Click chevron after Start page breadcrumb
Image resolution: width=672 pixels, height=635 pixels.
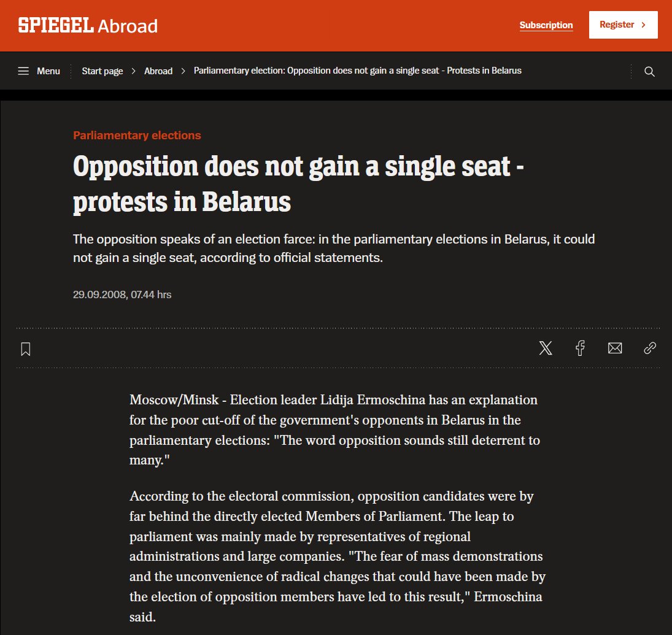tap(133, 71)
